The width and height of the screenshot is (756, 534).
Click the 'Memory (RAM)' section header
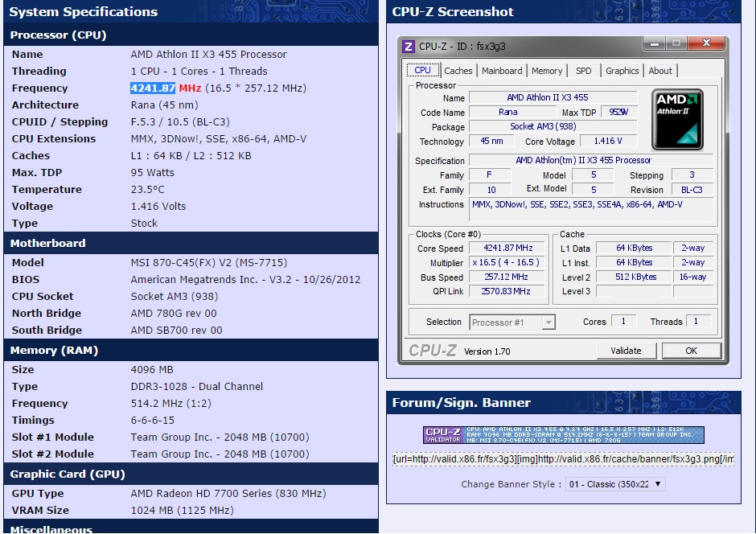[191, 351]
